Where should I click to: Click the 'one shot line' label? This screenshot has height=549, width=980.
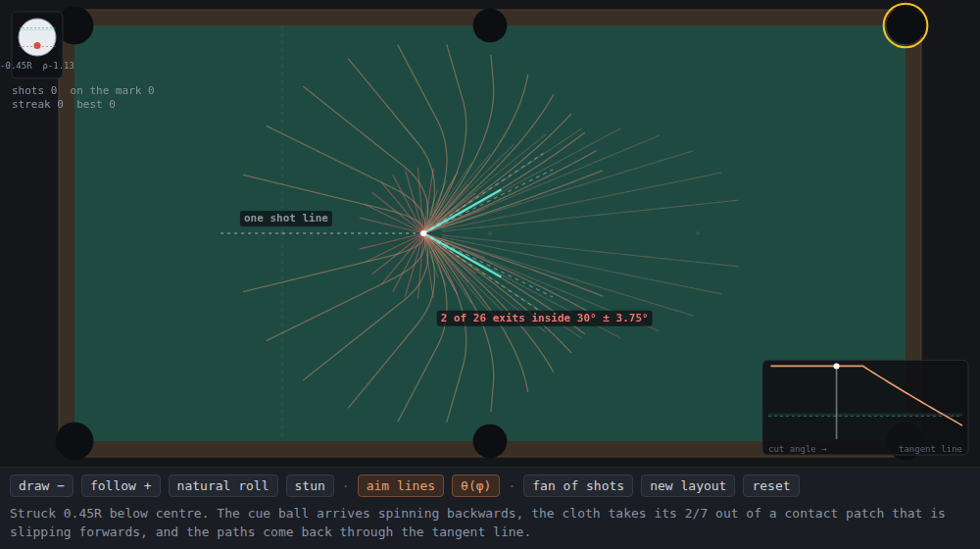pyautogui.click(x=286, y=219)
